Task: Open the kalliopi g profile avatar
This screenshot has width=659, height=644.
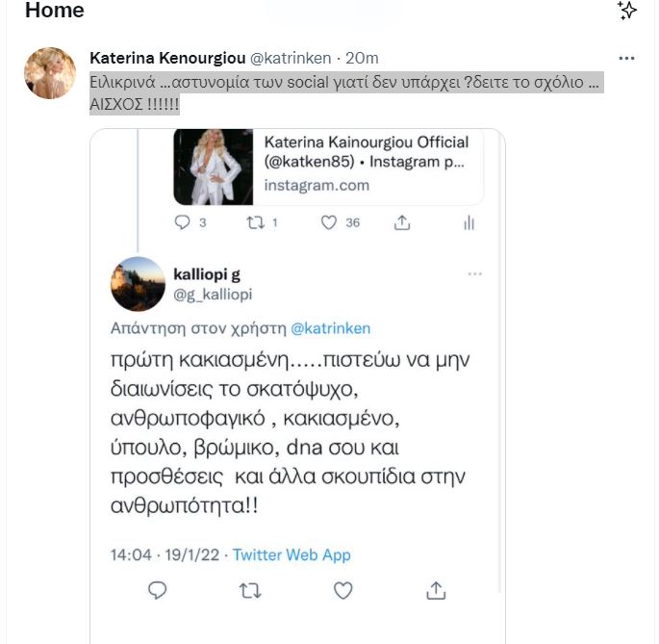Action: (138, 284)
